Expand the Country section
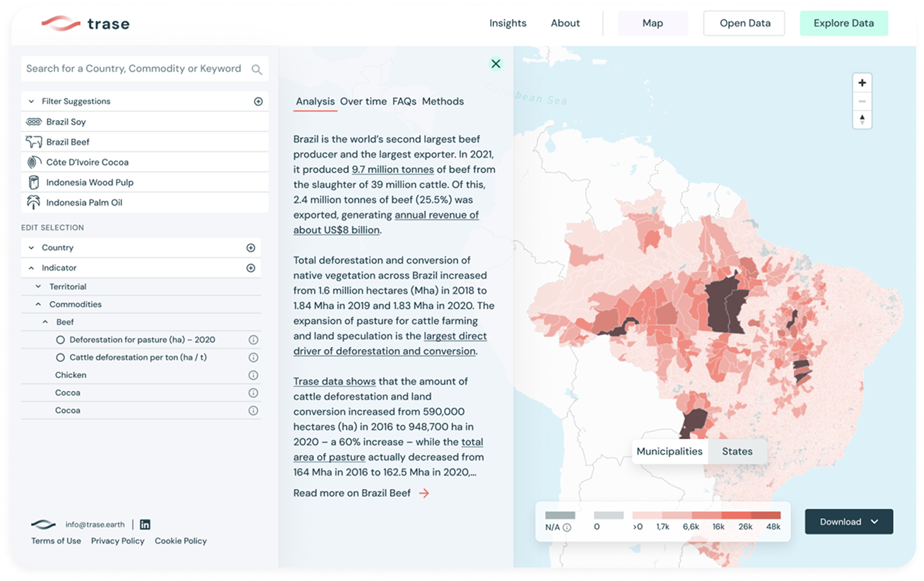Image resolution: width=924 pixels, height=581 pixels. click(31, 248)
